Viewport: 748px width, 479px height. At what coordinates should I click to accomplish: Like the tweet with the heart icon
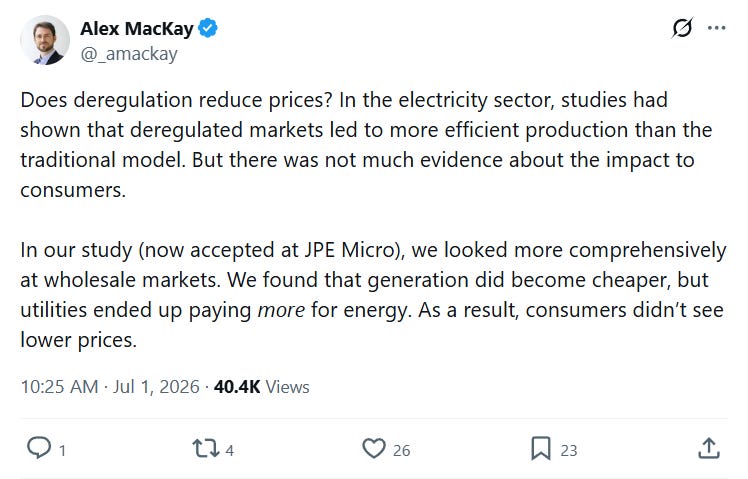pos(374,448)
